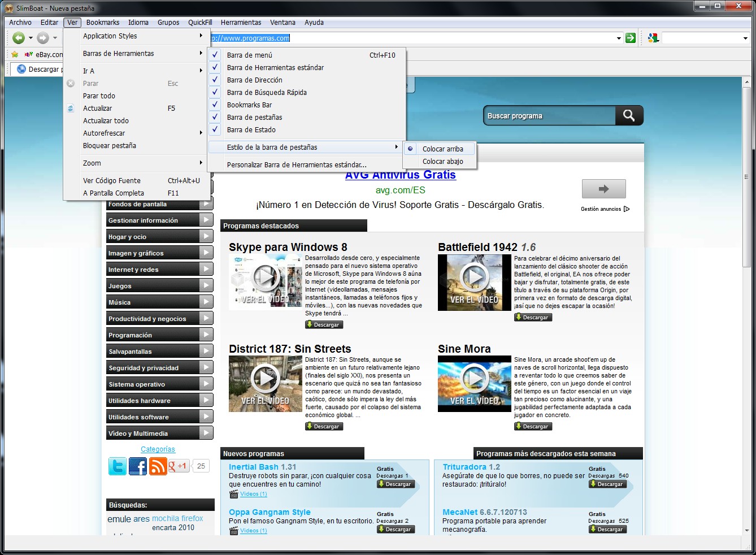Select Colocar abajo option

point(440,161)
